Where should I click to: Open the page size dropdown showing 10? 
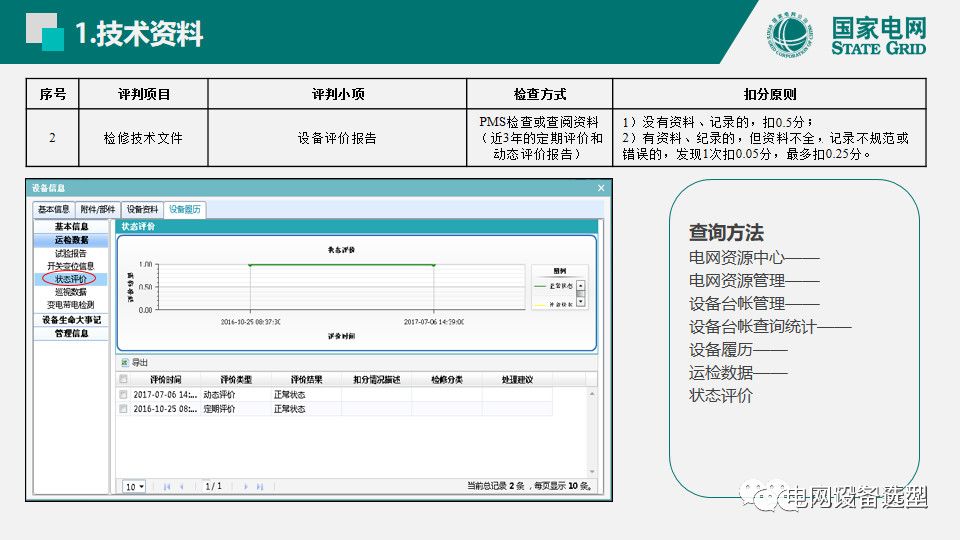[x=134, y=486]
